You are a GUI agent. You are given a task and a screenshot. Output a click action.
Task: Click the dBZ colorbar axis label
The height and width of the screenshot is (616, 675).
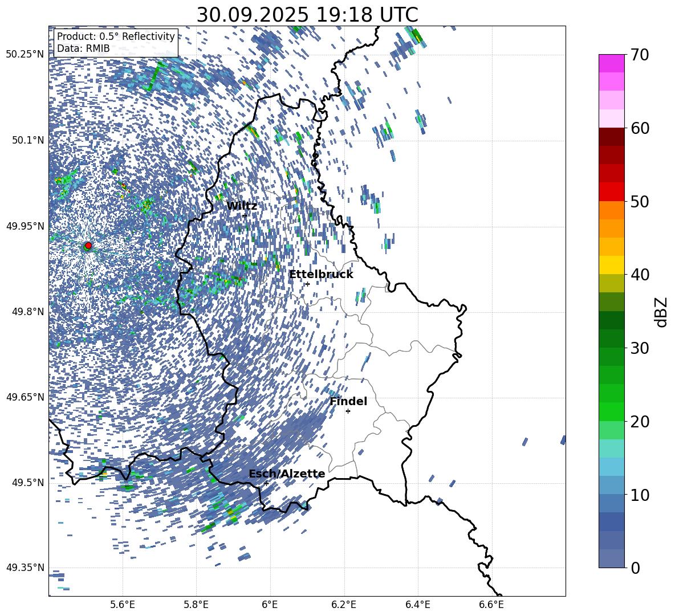tap(660, 312)
